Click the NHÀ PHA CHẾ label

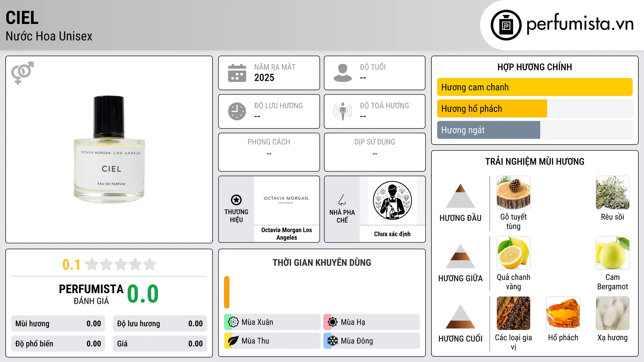point(342,216)
